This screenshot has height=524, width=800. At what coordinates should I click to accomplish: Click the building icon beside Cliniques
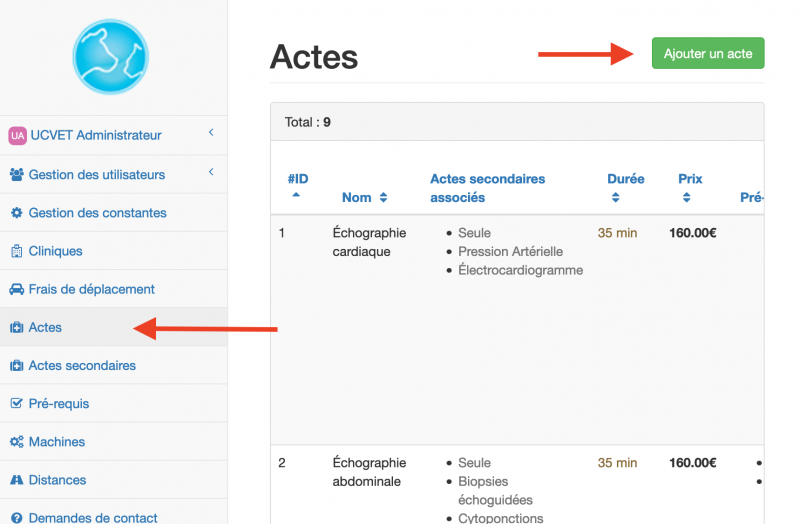coord(17,251)
